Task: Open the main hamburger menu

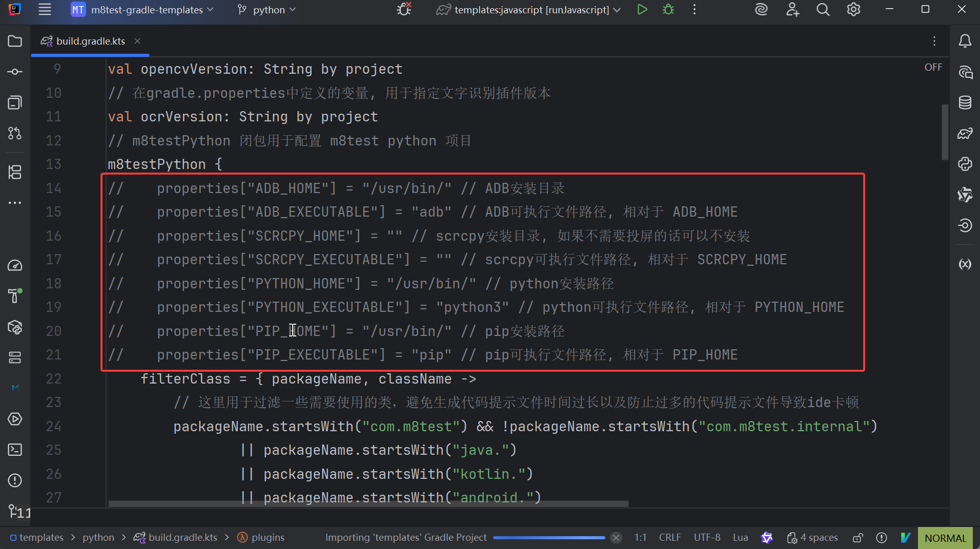Action: point(45,10)
